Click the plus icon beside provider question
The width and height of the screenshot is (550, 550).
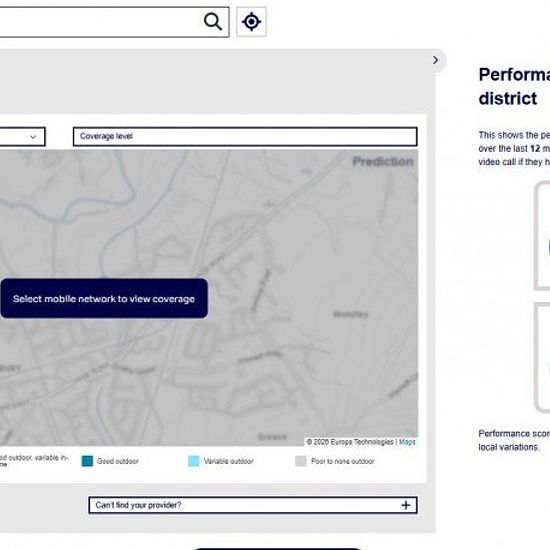[406, 505]
